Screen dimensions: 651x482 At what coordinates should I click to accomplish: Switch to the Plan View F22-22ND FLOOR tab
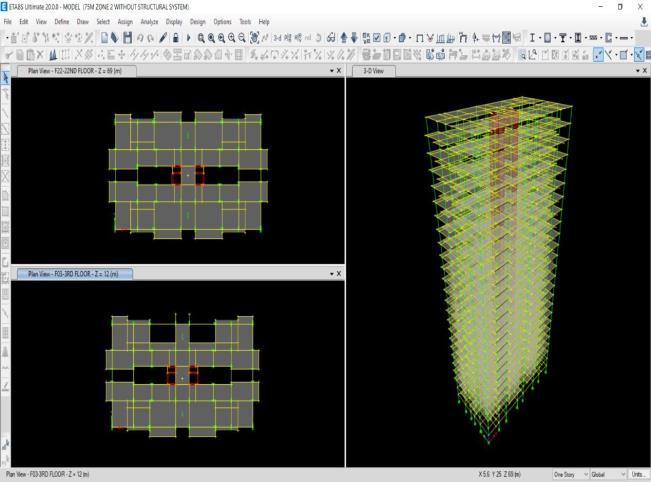(76, 71)
